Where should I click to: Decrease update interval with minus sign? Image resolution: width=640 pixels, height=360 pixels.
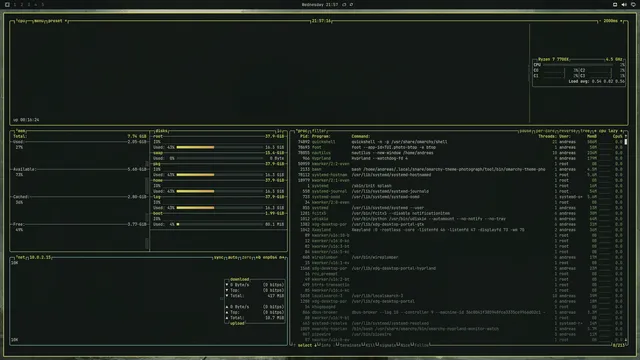click(600, 21)
